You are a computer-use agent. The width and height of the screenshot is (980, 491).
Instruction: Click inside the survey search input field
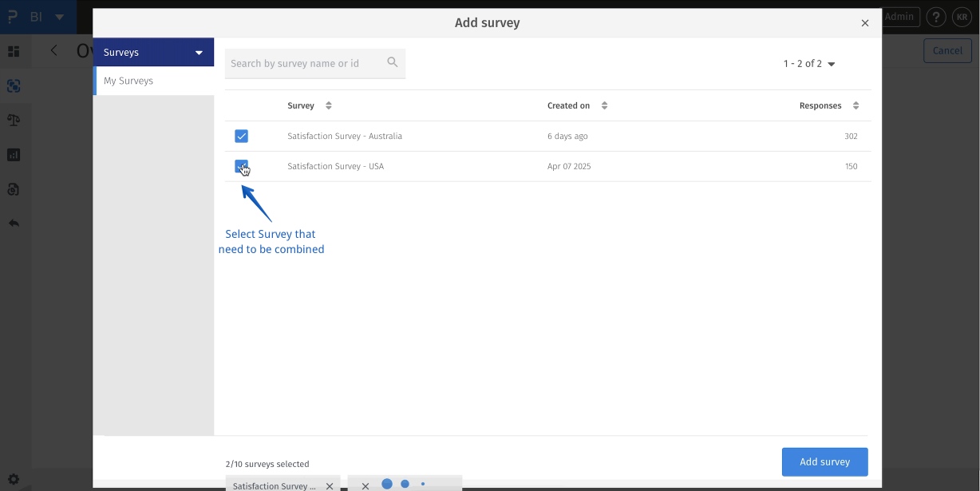(303, 62)
